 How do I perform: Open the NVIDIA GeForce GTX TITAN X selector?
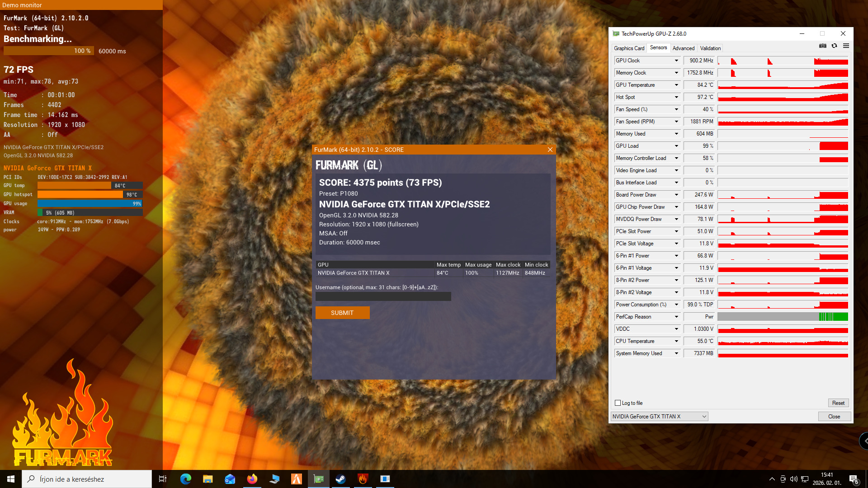click(660, 417)
